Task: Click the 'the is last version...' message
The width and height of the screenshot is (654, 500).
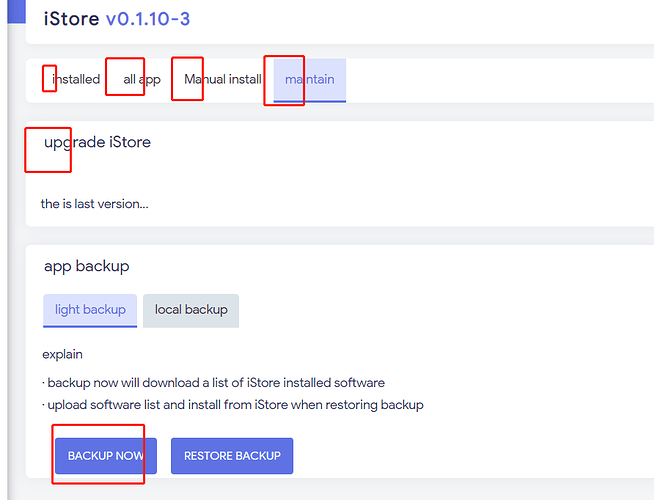Action: pos(94,204)
